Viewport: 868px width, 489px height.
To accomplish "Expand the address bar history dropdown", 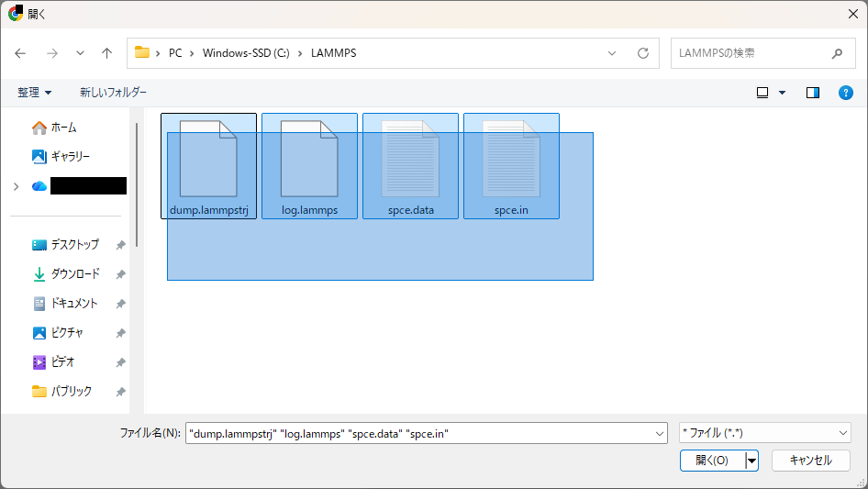I will [x=612, y=53].
